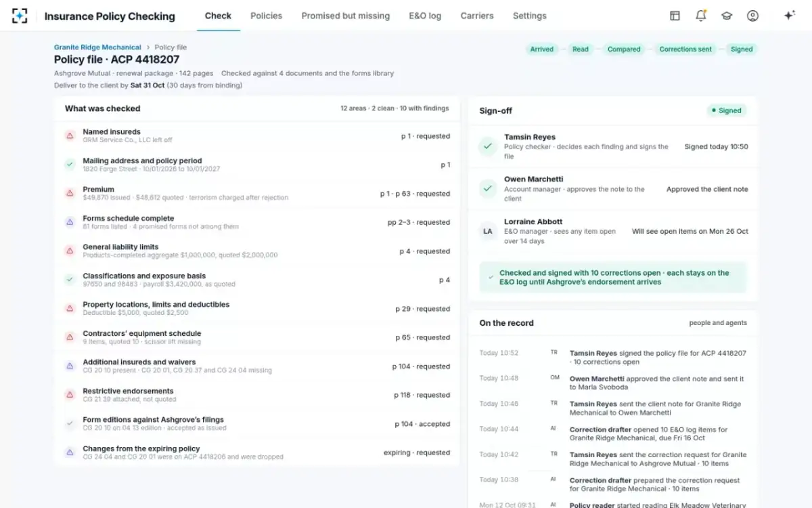Click the Lorraine Abbott LA avatar
This screenshot has width=812, height=508.
pyautogui.click(x=488, y=231)
